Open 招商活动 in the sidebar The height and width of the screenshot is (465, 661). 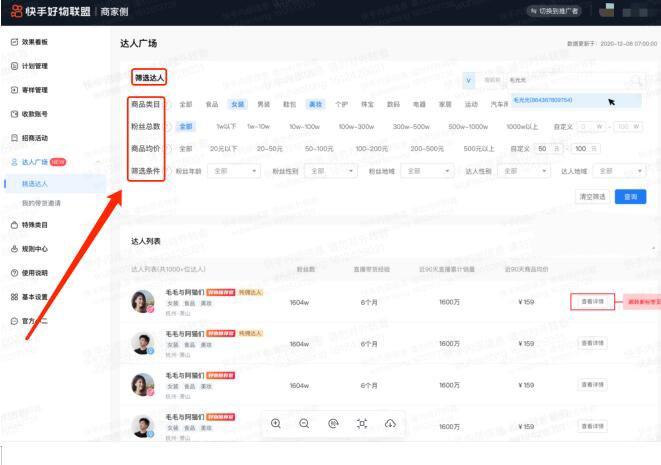(35, 138)
